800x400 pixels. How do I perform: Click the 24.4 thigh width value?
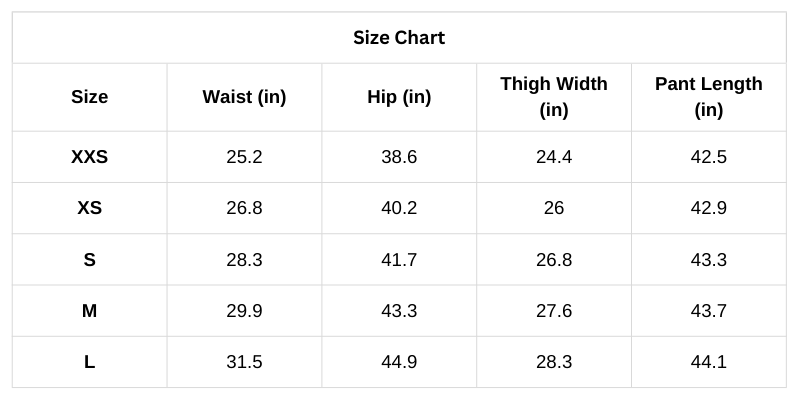pos(554,157)
